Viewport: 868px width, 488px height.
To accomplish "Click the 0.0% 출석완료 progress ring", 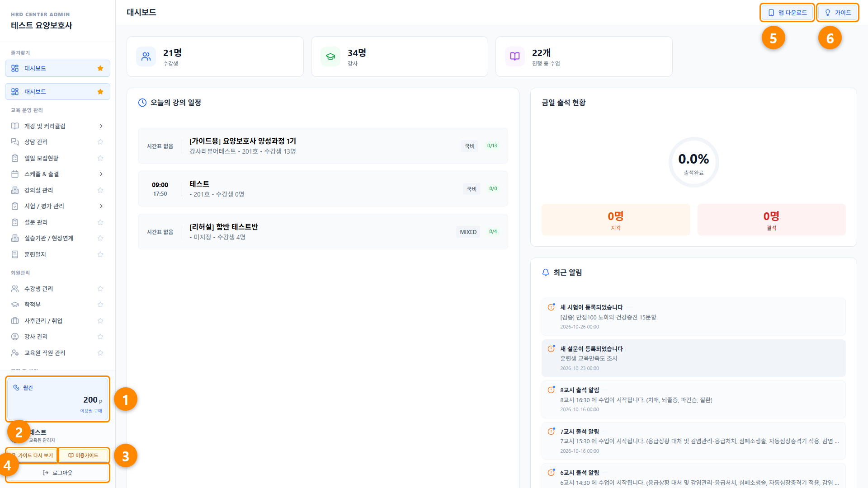I will pyautogui.click(x=693, y=162).
